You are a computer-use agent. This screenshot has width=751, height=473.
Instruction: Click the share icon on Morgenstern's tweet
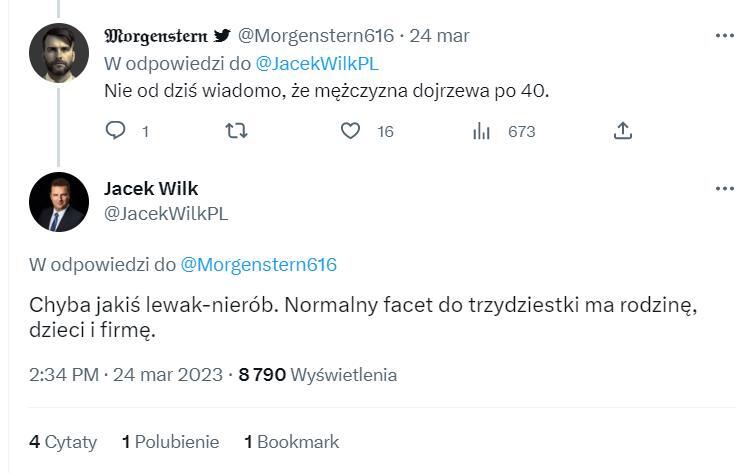coord(622,131)
